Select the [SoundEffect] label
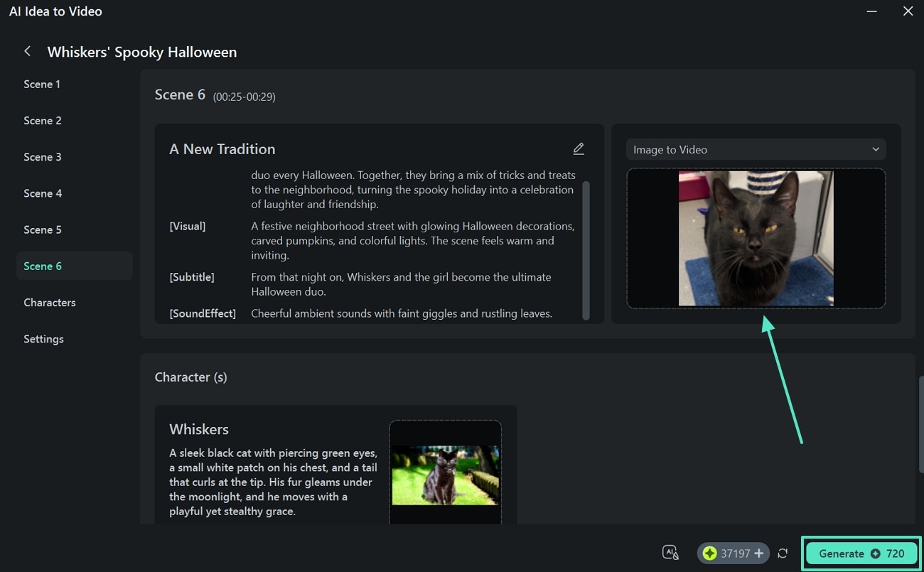The width and height of the screenshot is (924, 572). pyautogui.click(x=203, y=313)
